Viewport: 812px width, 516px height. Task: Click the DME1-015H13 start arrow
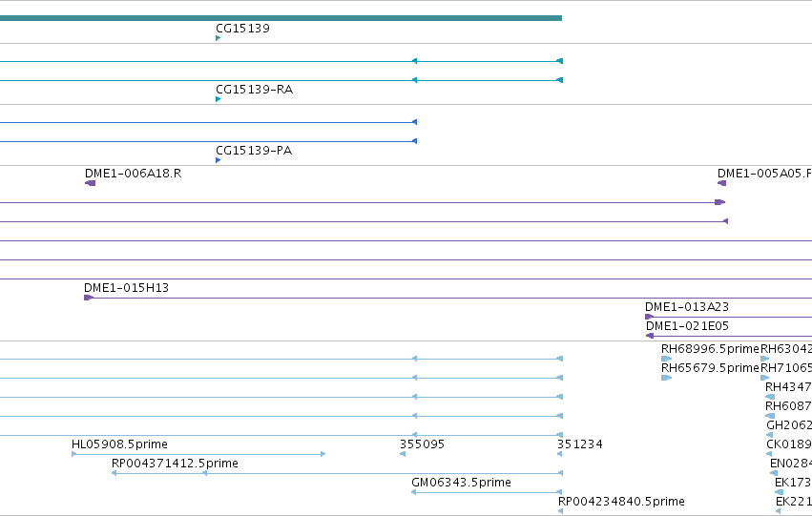pyautogui.click(x=89, y=298)
